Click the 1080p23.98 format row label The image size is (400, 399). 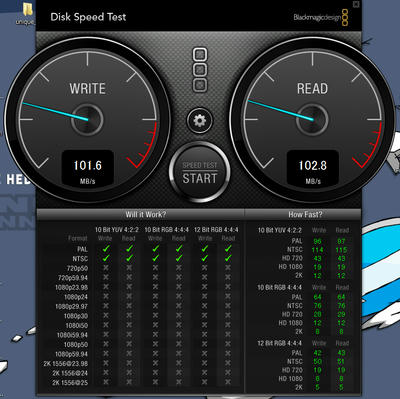pyautogui.click(x=72, y=287)
